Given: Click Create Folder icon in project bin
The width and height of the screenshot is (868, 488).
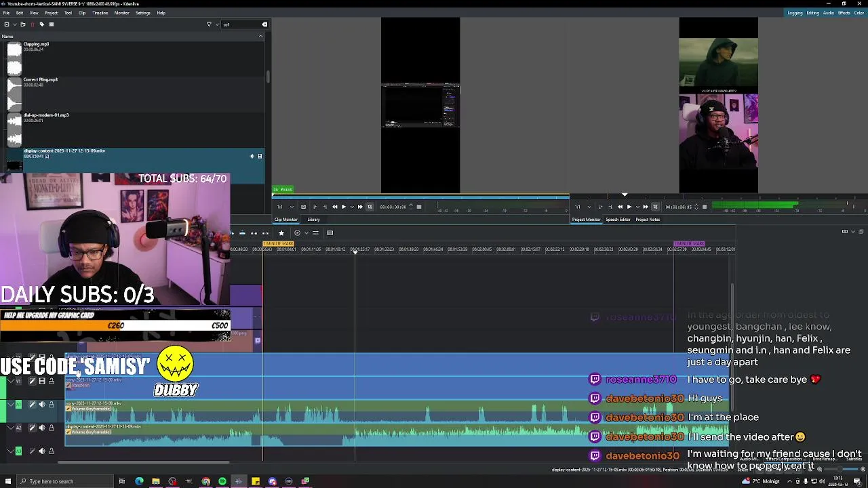Looking at the screenshot, I should [x=22, y=24].
